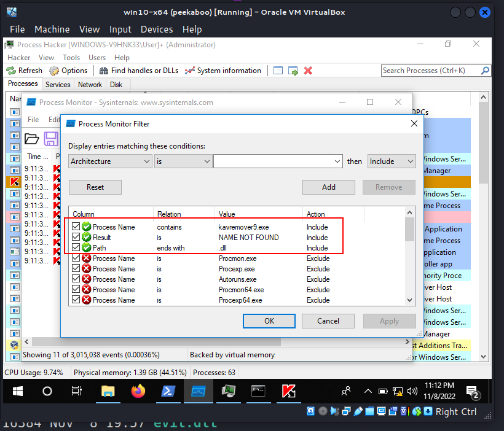Switch to the Disk tab
The image size is (504, 431).
point(116,85)
